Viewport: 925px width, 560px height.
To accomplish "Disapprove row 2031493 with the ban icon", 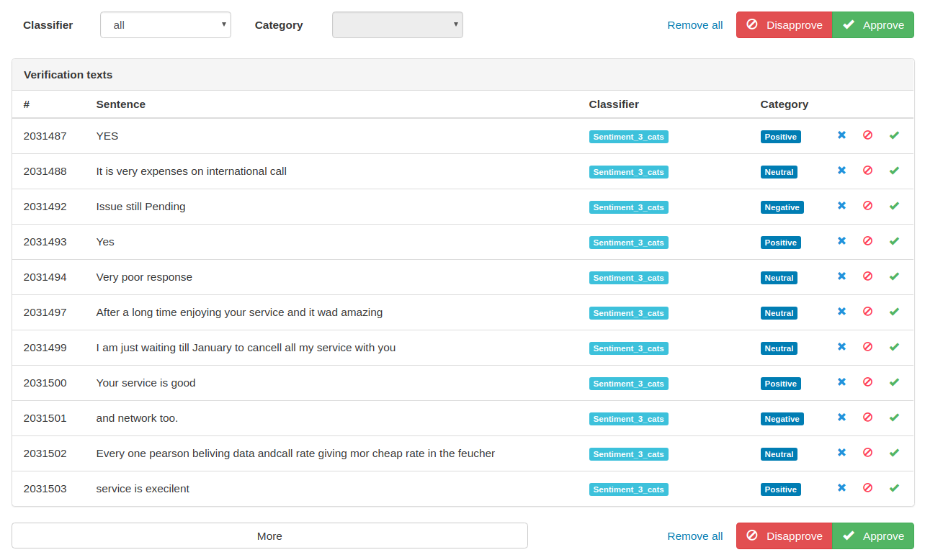I will tap(867, 241).
